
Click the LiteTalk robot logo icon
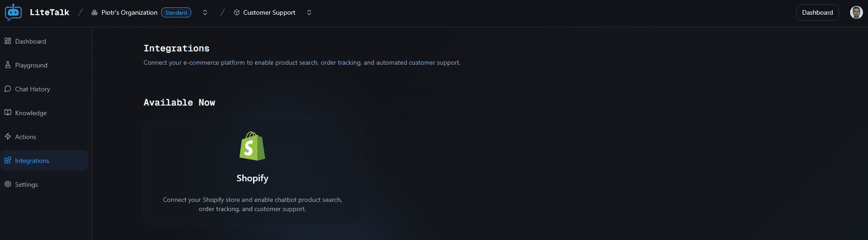click(13, 12)
